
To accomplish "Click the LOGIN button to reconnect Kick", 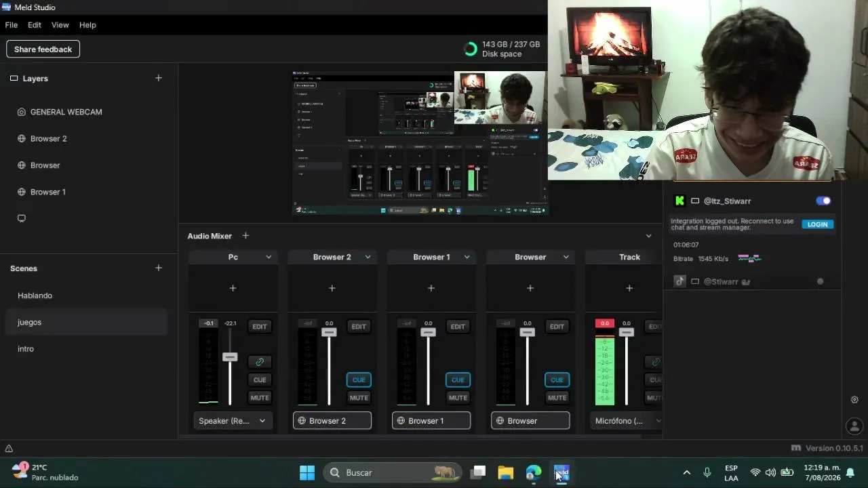I will tap(817, 224).
